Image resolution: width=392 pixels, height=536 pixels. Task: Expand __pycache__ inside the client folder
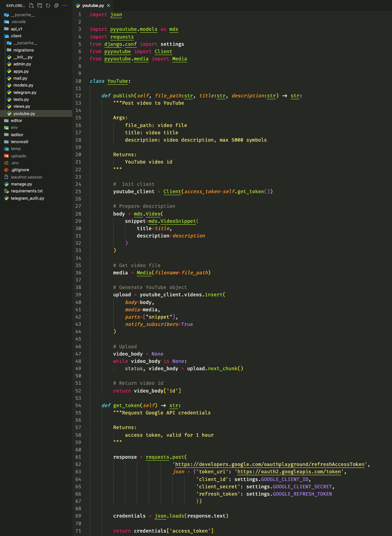pos(36,43)
